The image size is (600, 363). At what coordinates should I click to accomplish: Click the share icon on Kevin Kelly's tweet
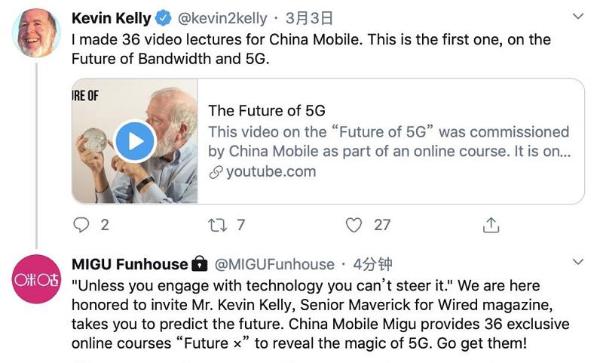pos(491,225)
